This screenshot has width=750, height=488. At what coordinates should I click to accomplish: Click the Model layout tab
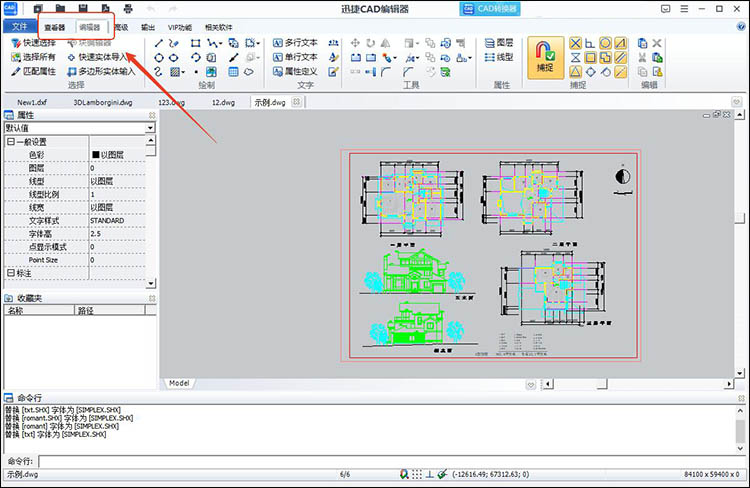pos(179,383)
